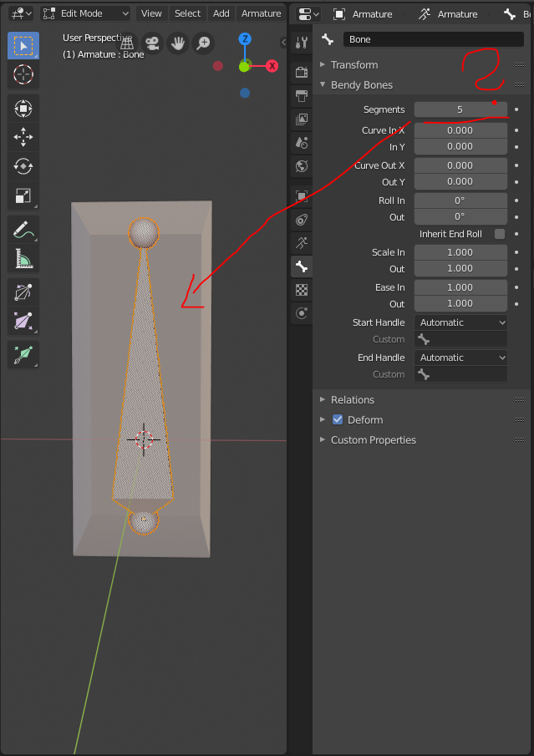Activate the green Extrude bone tool
Image resolution: width=534 pixels, height=756 pixels.
[23, 355]
